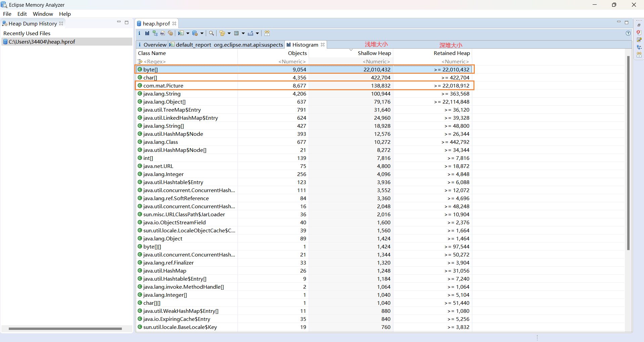Open the export dropdown arrow
The image size is (644, 342).
point(257,33)
